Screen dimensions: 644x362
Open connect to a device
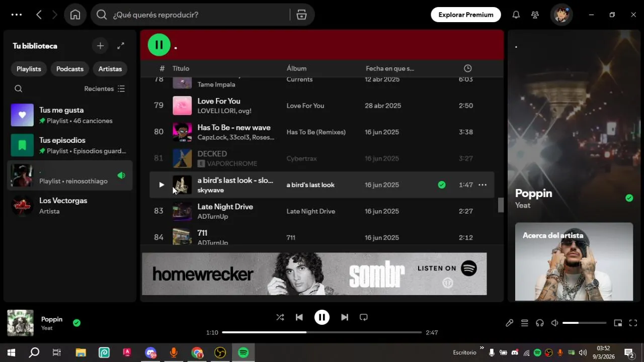(x=539, y=323)
